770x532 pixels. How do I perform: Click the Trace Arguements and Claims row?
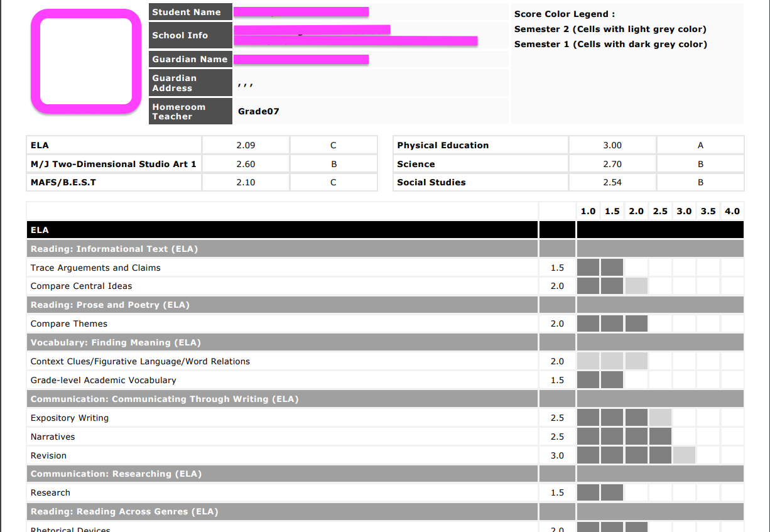(x=385, y=268)
